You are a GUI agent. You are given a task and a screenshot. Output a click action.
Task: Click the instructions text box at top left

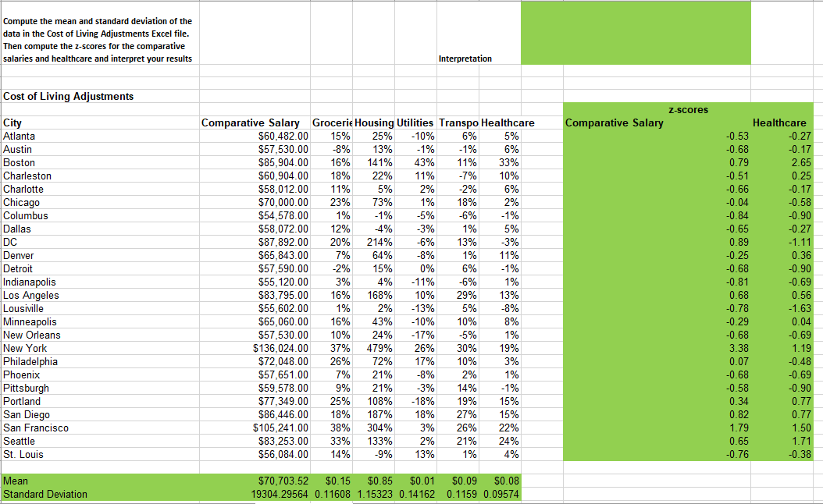(x=100, y=34)
